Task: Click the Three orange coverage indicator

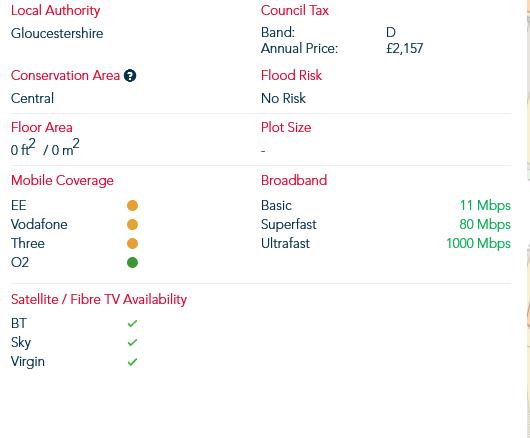Action: 132,244
